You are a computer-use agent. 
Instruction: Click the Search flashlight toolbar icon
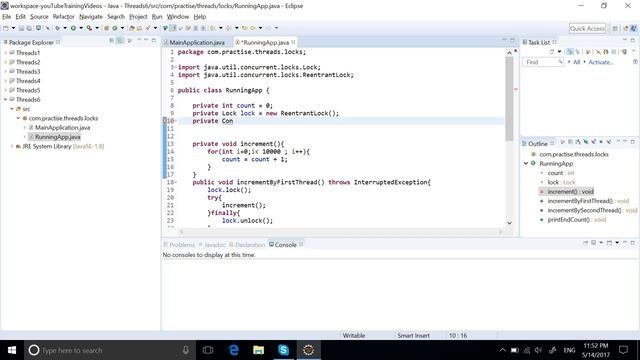[x=148, y=28]
